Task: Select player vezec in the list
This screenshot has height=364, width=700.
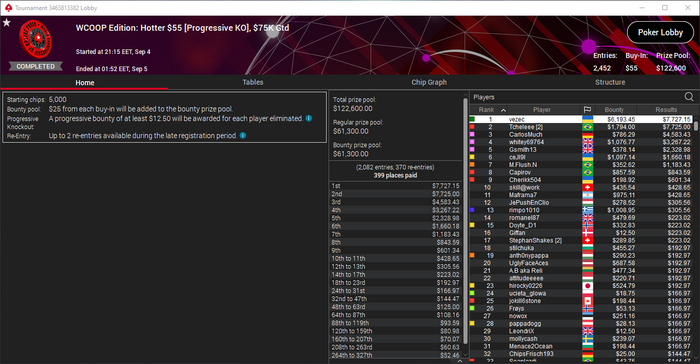Action: pyautogui.click(x=517, y=119)
